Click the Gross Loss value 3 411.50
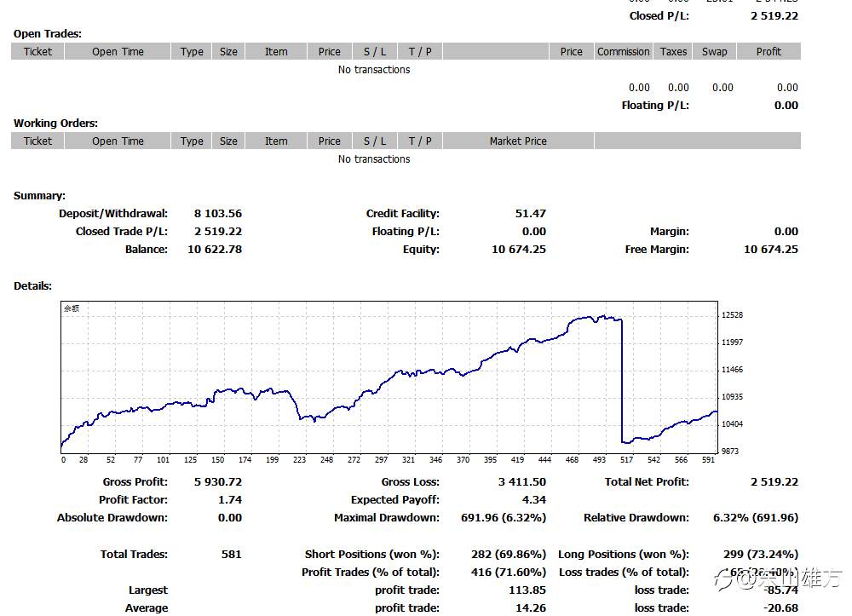 (x=522, y=482)
